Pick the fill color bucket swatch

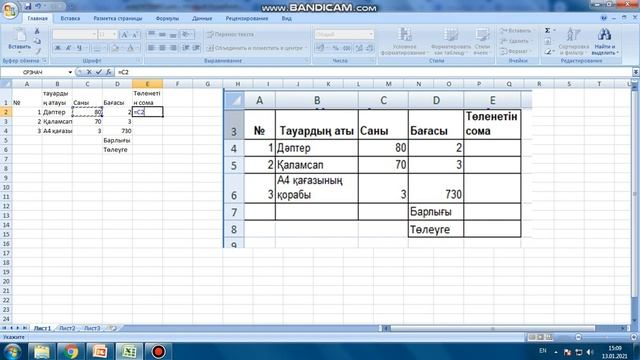pos(116,48)
